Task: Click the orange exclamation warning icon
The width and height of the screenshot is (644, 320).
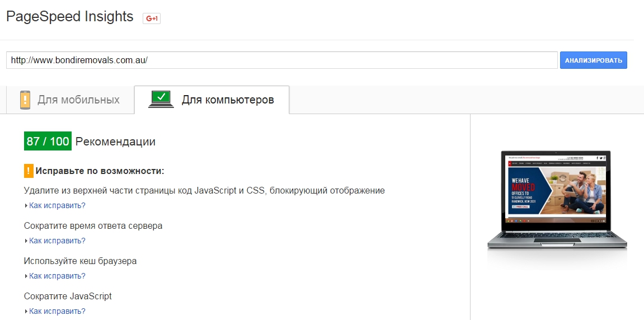Action: pos(29,171)
